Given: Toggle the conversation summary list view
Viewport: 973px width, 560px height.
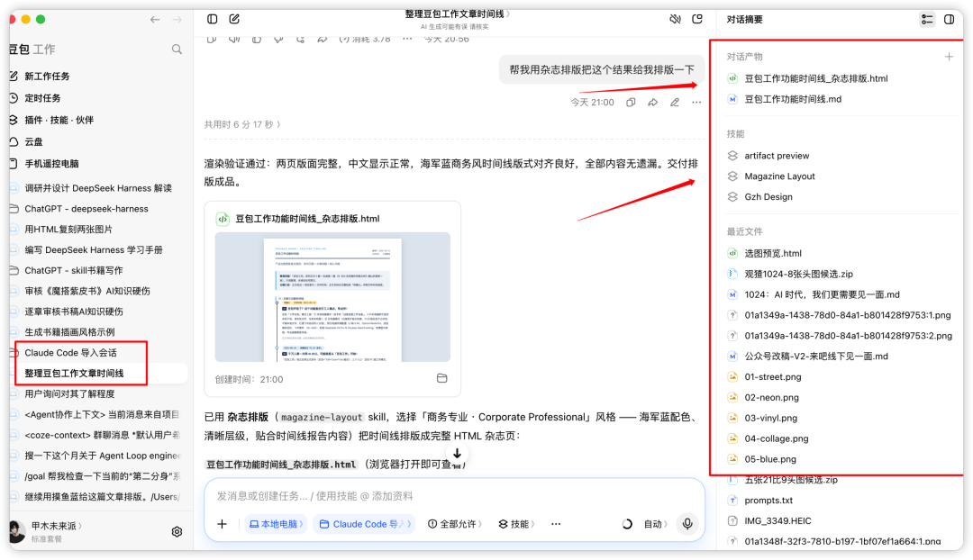Looking at the screenshot, I should [x=927, y=19].
